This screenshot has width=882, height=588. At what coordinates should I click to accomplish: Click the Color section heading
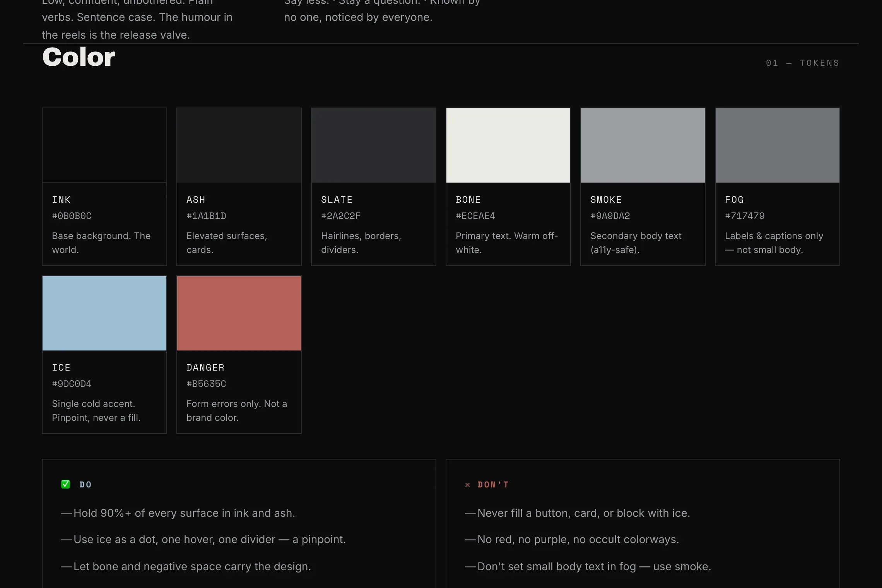[79, 57]
